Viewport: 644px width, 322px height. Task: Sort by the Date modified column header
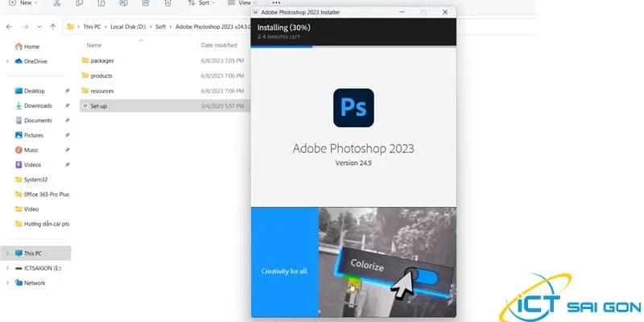pyautogui.click(x=219, y=45)
